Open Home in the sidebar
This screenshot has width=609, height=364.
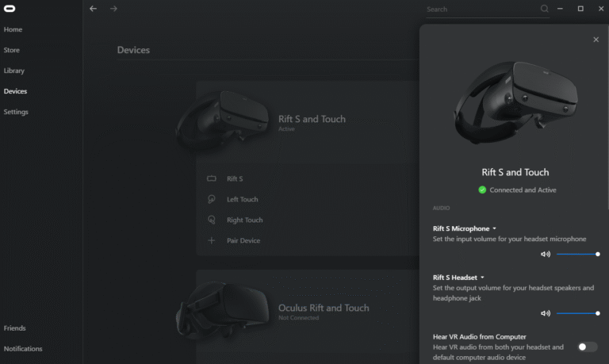[13, 29]
